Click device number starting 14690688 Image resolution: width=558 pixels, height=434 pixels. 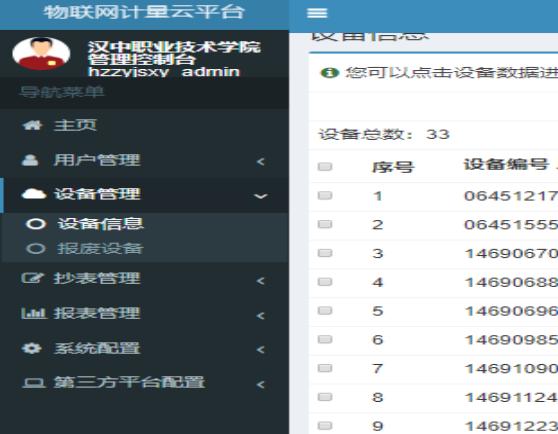[511, 282]
